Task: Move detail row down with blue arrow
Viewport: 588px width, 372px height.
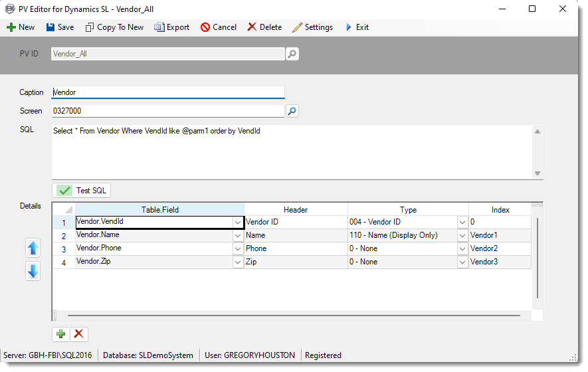Action: coord(33,271)
